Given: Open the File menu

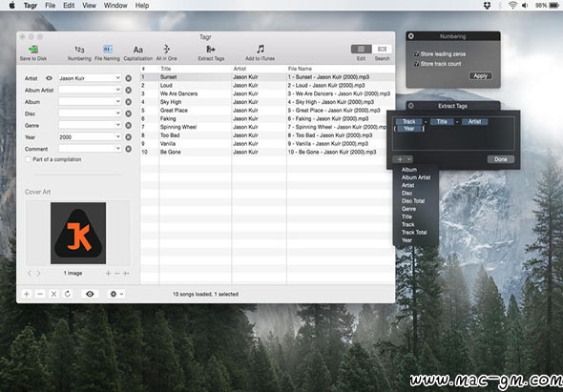Looking at the screenshot, I should point(51,6).
